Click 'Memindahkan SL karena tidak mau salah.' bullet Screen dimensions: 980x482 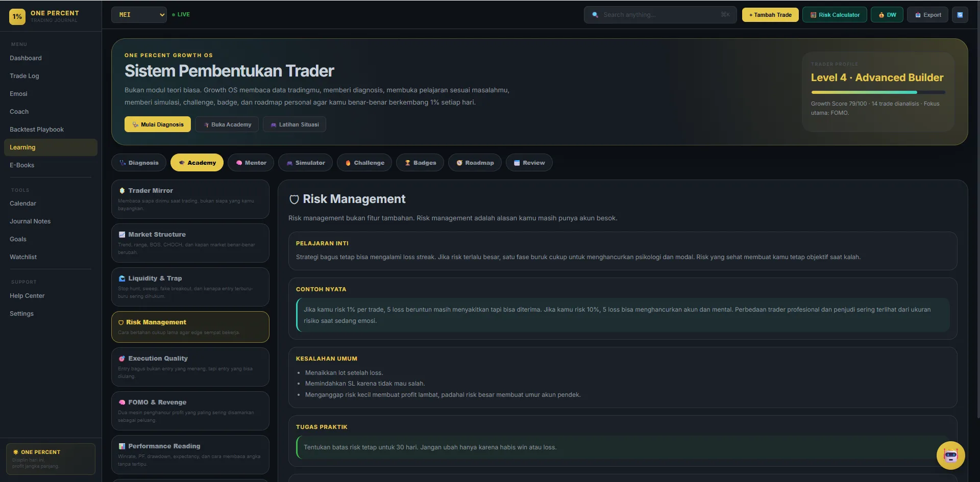365,384
